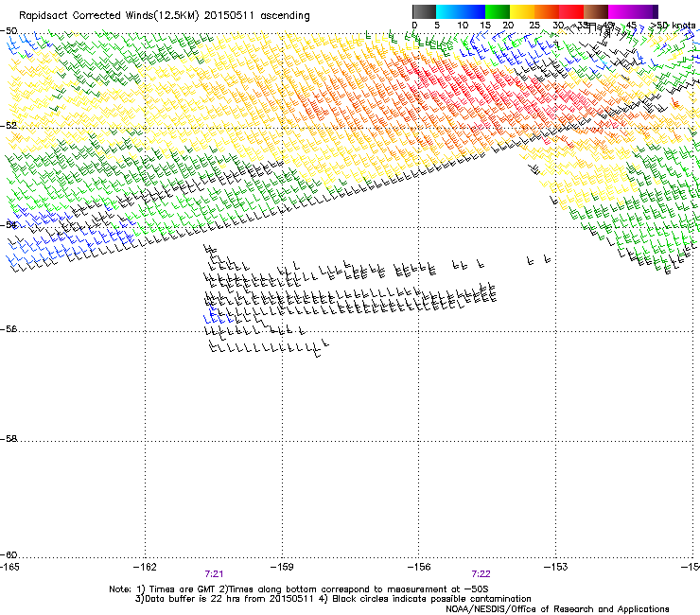700x615 pixels.
Task: Click the gray 0-5 knots color swatch
Action: (x=424, y=11)
